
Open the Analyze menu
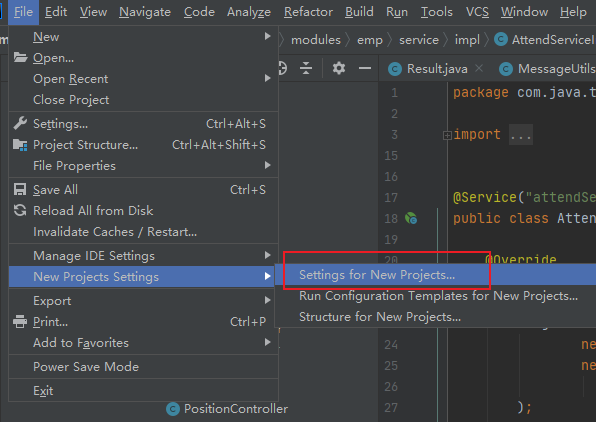click(249, 12)
